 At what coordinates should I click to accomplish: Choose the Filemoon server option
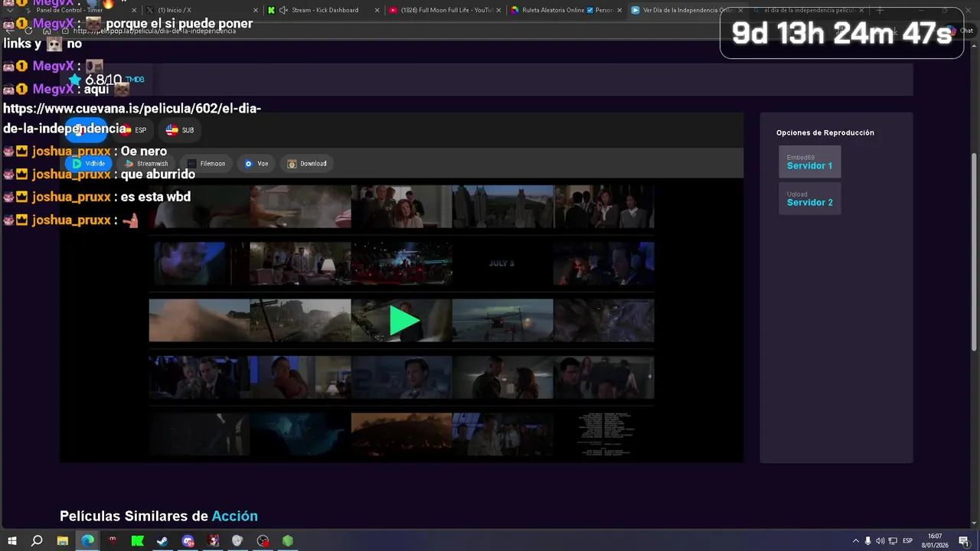[207, 163]
